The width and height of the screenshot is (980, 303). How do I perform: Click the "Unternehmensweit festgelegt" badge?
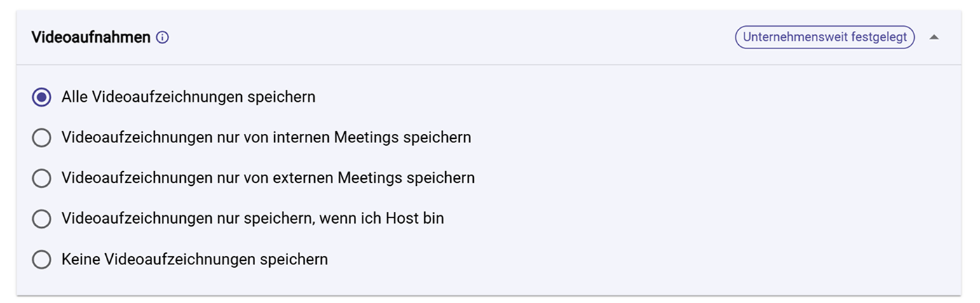click(824, 37)
